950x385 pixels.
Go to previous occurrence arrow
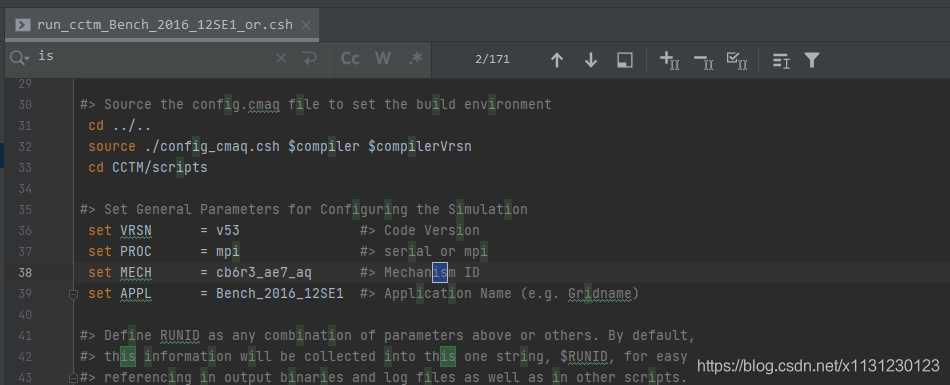(557, 59)
